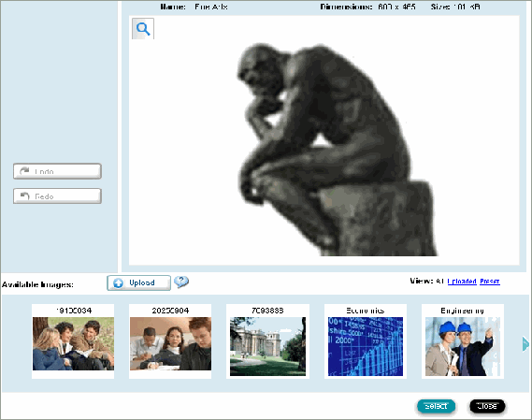Click the magnifier zoom icon

143,29
